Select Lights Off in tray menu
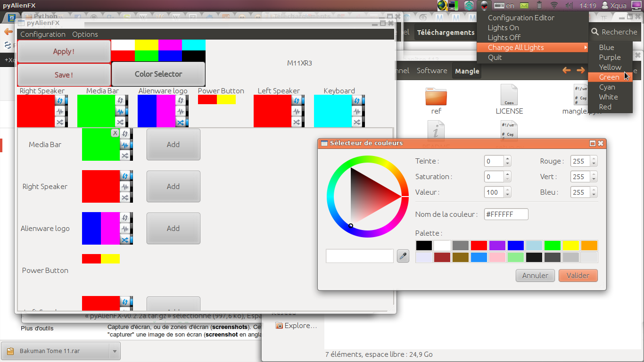The image size is (644, 362). click(533, 38)
